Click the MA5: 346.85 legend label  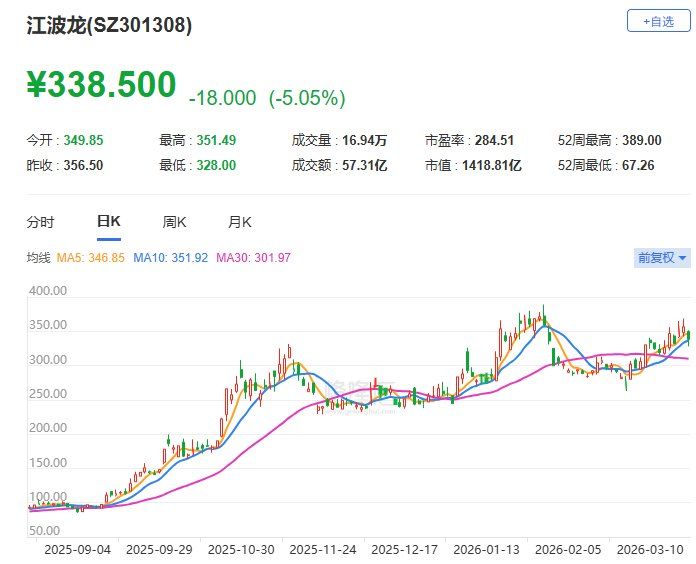point(91,258)
